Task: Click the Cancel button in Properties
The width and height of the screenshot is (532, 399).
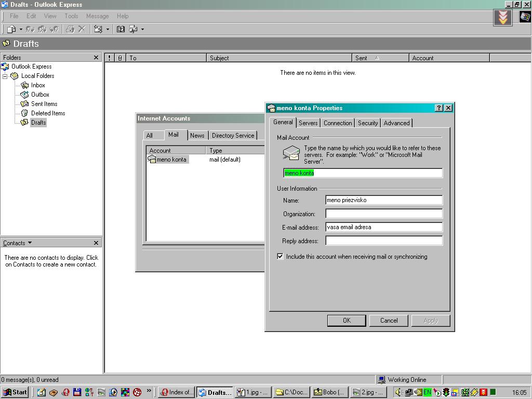Action: (x=389, y=321)
